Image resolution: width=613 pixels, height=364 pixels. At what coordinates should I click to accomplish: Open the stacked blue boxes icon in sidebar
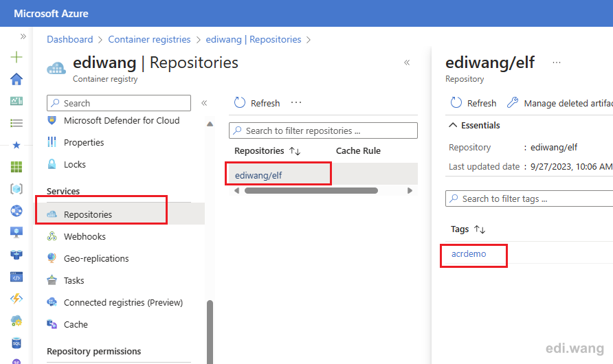pos(16,255)
